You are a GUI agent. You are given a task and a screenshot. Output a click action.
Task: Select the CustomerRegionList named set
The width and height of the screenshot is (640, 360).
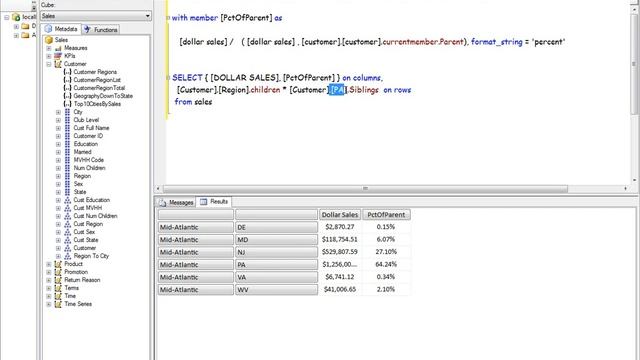click(x=97, y=80)
